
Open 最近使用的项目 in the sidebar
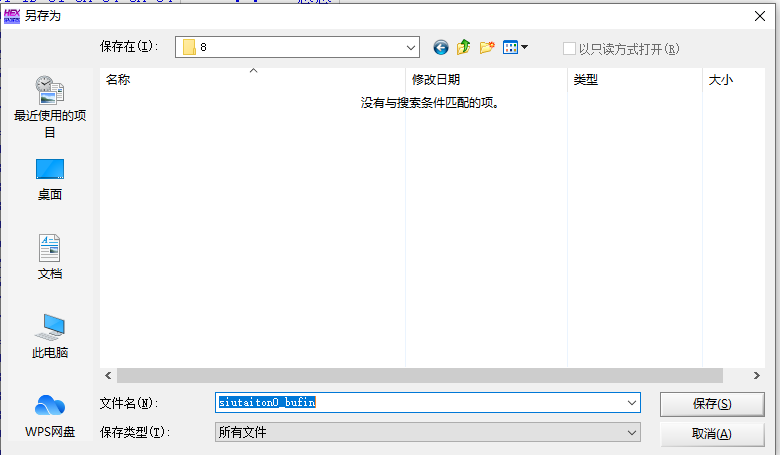click(x=49, y=106)
